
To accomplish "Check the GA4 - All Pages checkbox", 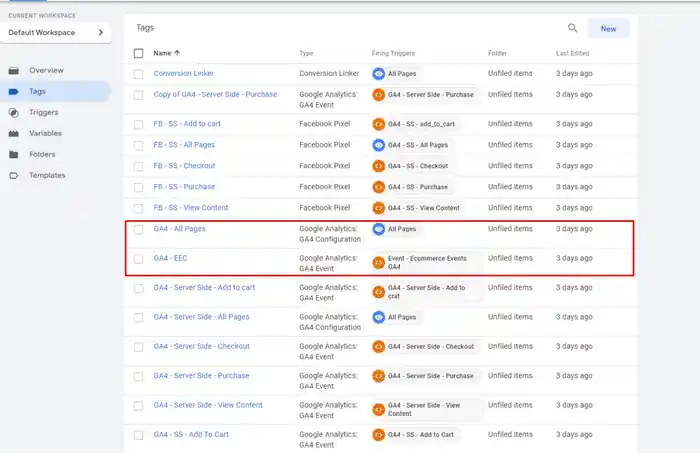I will 138,229.
